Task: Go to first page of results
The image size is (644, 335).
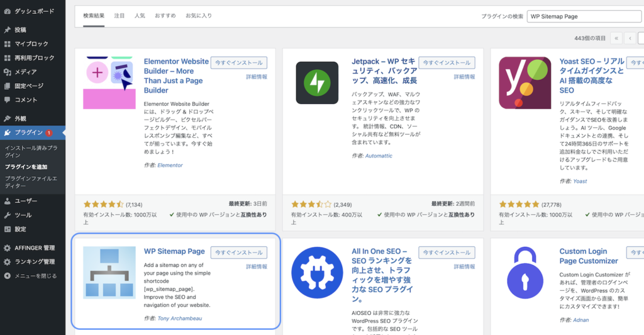Action: pos(616,38)
